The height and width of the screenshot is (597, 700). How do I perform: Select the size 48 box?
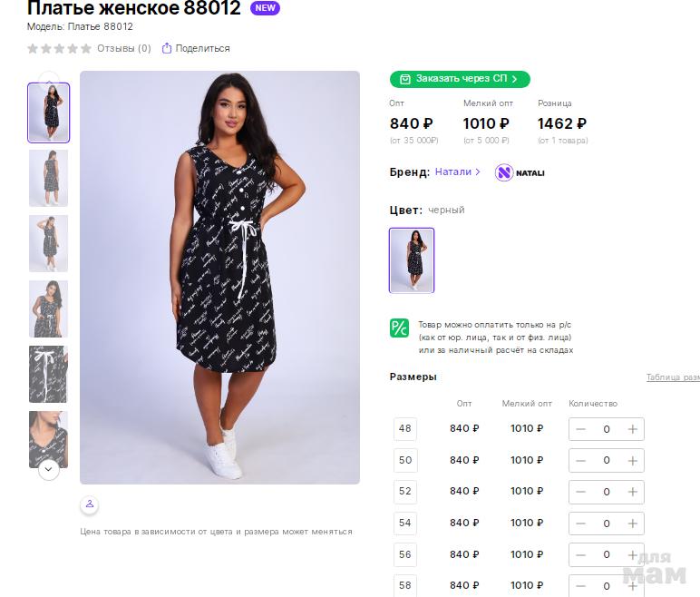405,429
